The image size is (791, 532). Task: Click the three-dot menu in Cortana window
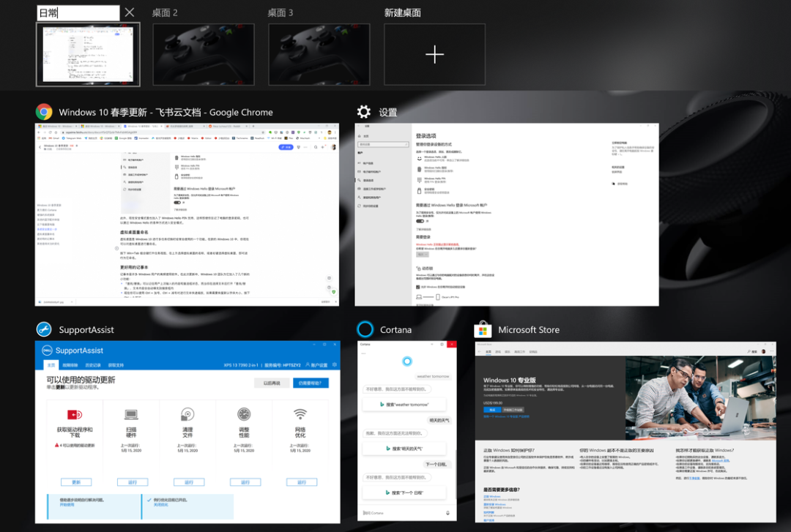(x=364, y=353)
